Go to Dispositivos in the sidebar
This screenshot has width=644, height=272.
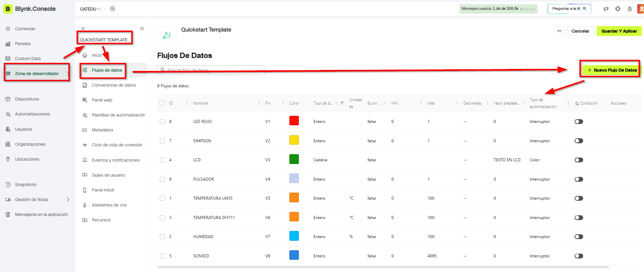point(27,99)
